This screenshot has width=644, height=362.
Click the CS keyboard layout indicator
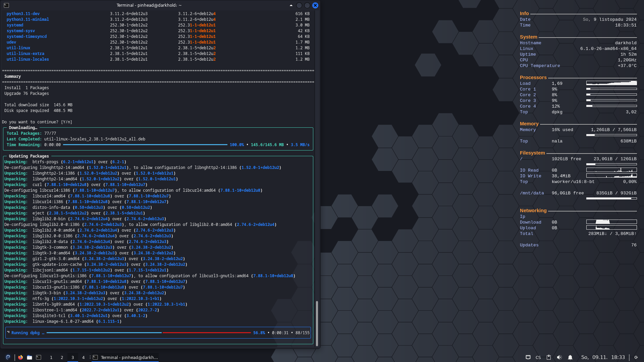coord(538,358)
